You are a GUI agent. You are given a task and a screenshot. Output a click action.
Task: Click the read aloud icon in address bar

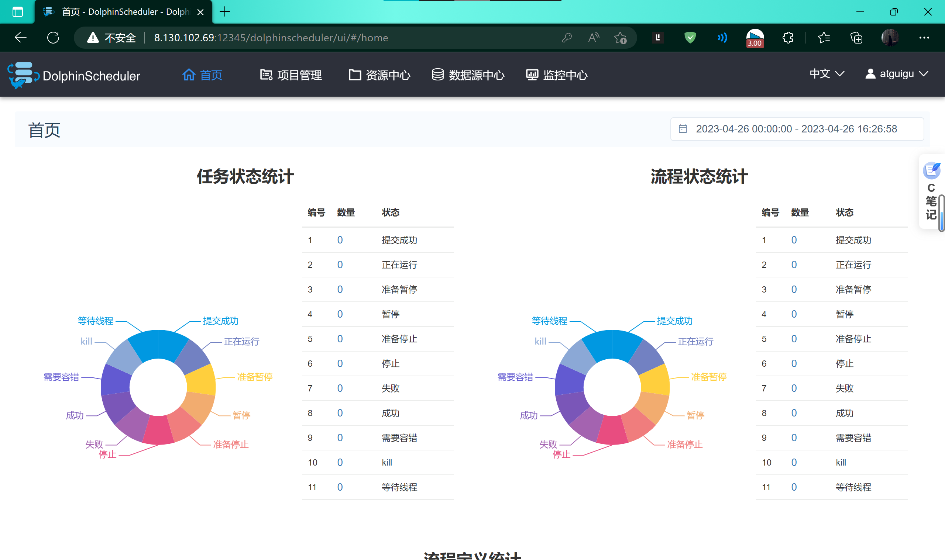pos(593,38)
